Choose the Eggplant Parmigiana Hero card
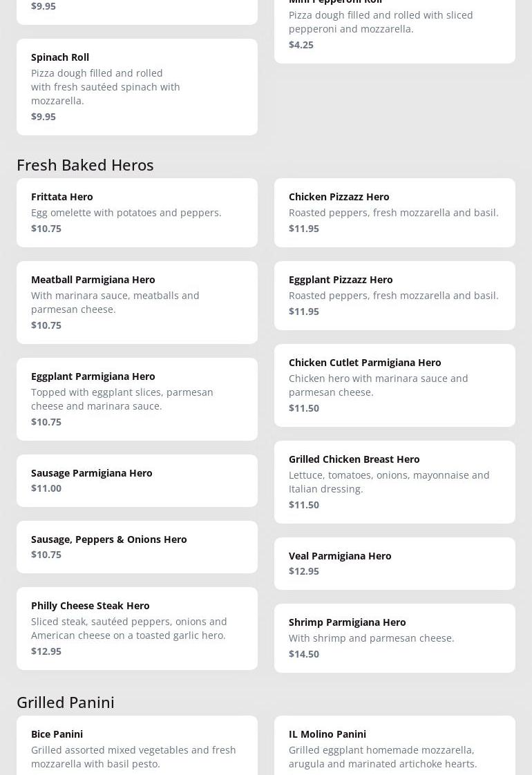Image resolution: width=532 pixels, height=775 pixels. (137, 399)
